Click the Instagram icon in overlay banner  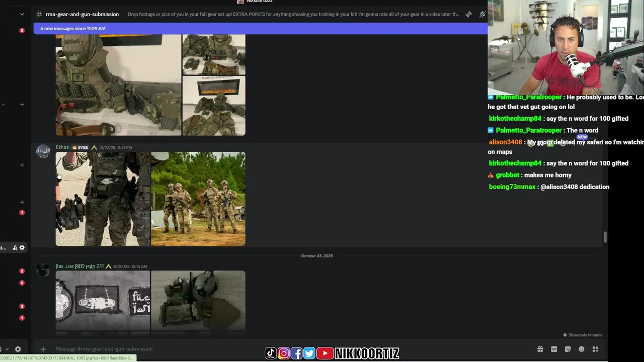point(284,353)
